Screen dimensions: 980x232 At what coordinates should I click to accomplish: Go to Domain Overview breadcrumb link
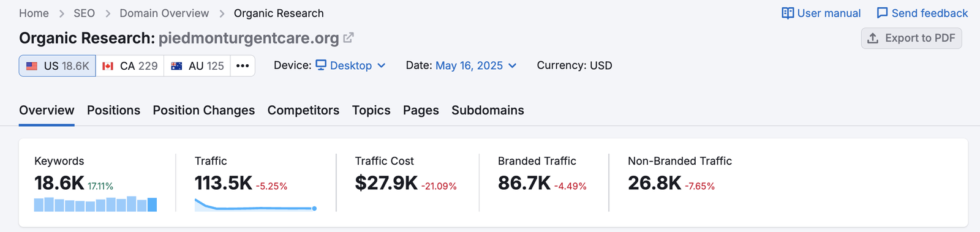pos(164,13)
